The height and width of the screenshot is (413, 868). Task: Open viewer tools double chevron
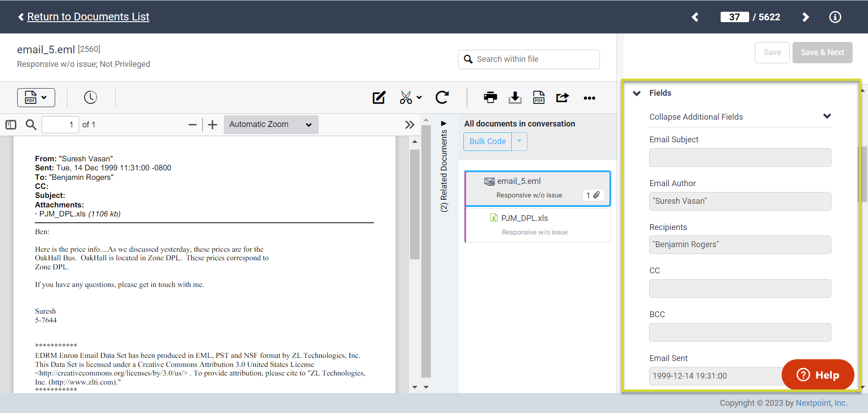pyautogui.click(x=410, y=125)
